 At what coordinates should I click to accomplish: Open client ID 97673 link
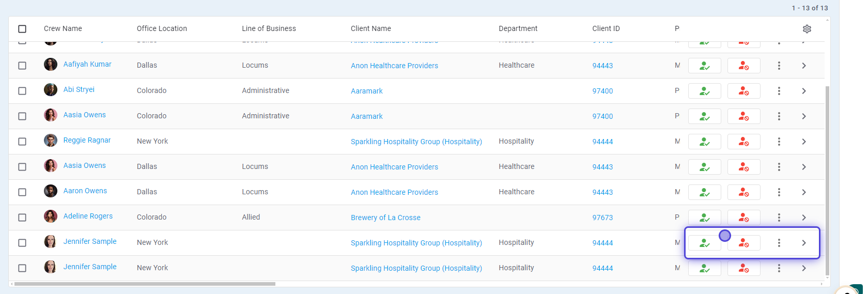tap(602, 218)
